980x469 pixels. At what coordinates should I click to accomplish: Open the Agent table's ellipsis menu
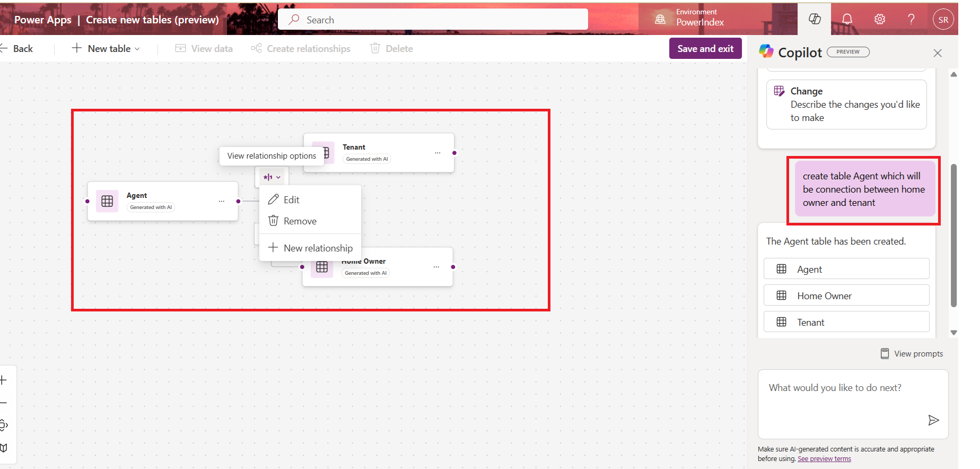pyautogui.click(x=221, y=201)
